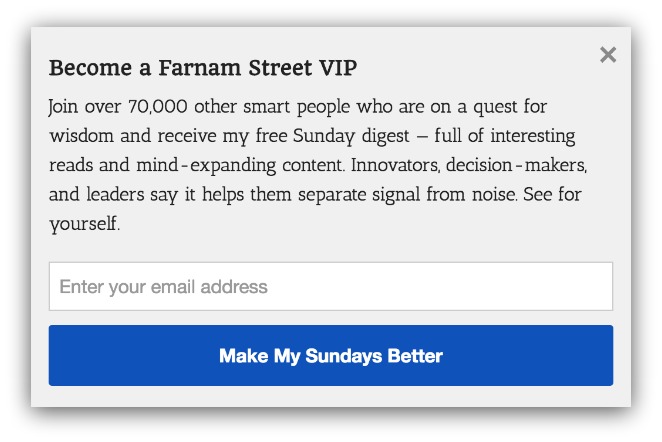The image size is (662, 442).
Task: Click the word Farnam in the title
Action: click(200, 68)
